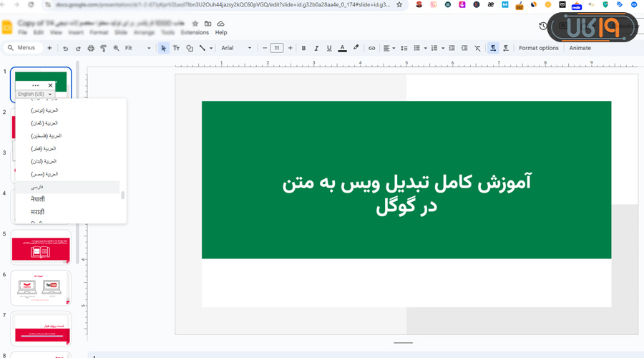This screenshot has height=358, width=644.
Task: Star this presentation
Action: (x=195, y=24)
